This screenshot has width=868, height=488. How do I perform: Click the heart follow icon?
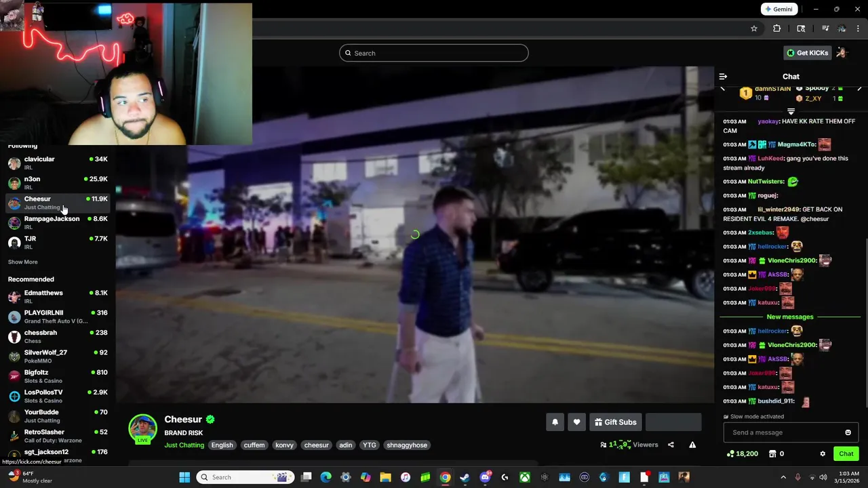point(576,422)
